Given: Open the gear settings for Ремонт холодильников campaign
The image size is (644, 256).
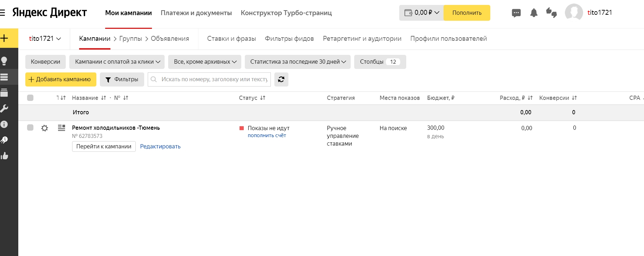Looking at the screenshot, I should 44,128.
